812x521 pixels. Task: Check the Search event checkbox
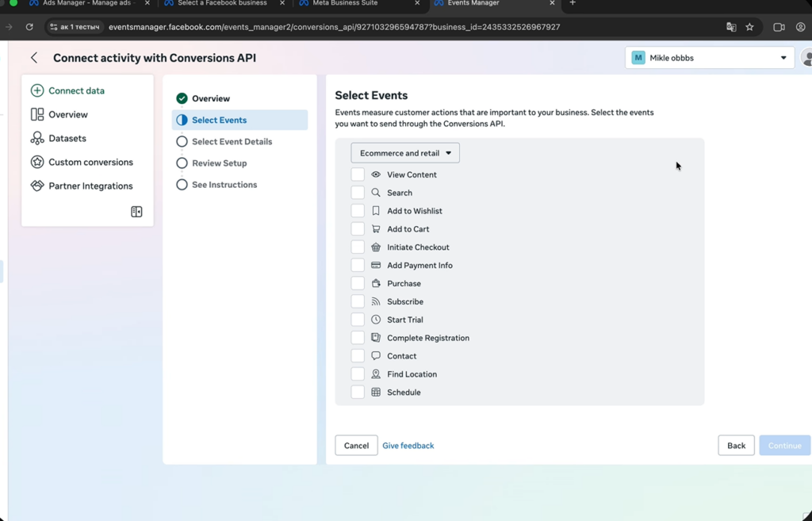tap(358, 193)
